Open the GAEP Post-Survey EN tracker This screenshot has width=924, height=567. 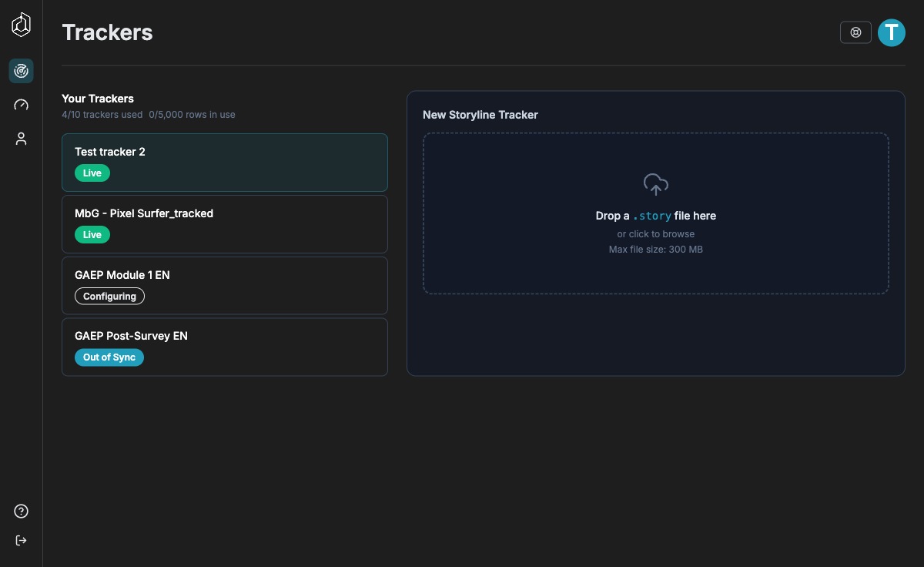225,347
